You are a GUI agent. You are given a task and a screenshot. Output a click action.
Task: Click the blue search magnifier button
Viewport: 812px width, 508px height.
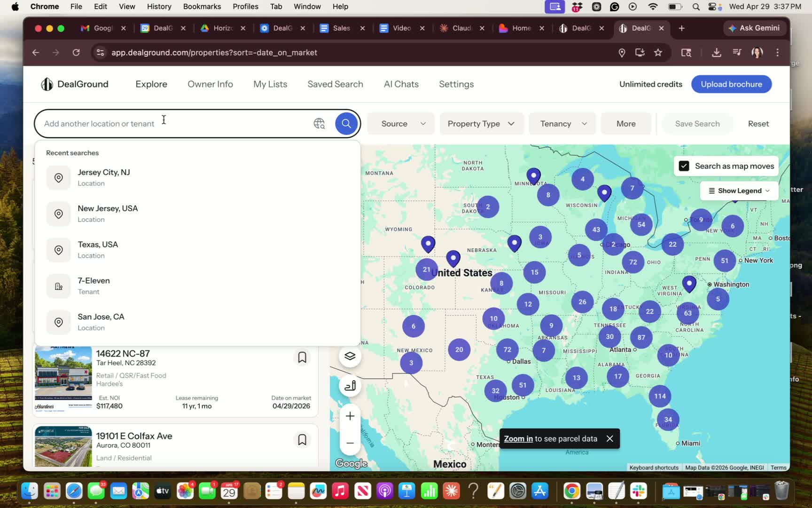(x=346, y=124)
